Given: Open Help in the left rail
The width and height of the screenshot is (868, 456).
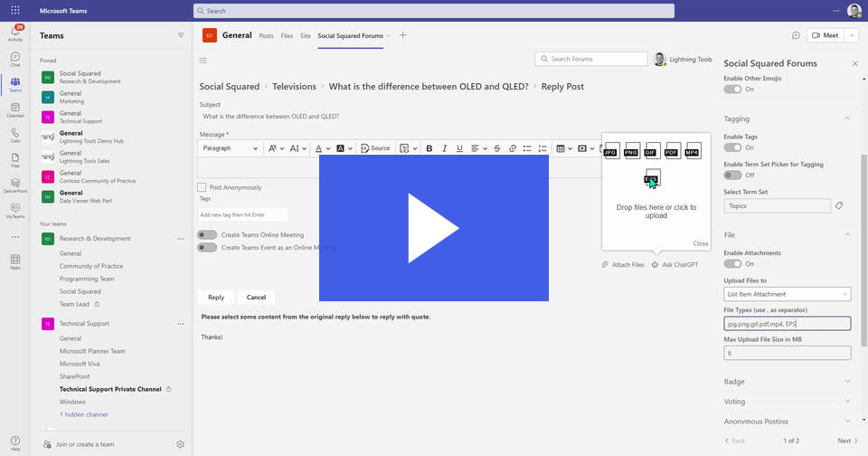Looking at the screenshot, I should coord(15,443).
